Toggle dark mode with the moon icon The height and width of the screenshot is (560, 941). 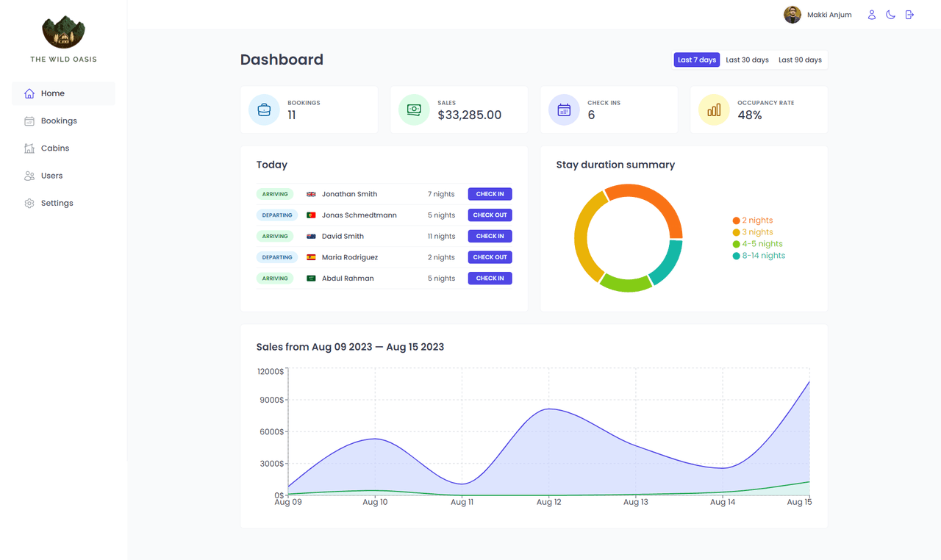890,15
